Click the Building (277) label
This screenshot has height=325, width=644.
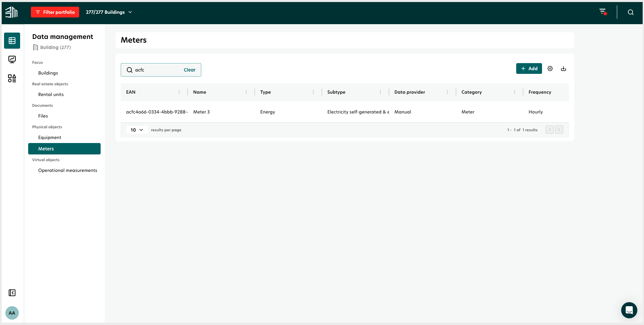pos(55,47)
